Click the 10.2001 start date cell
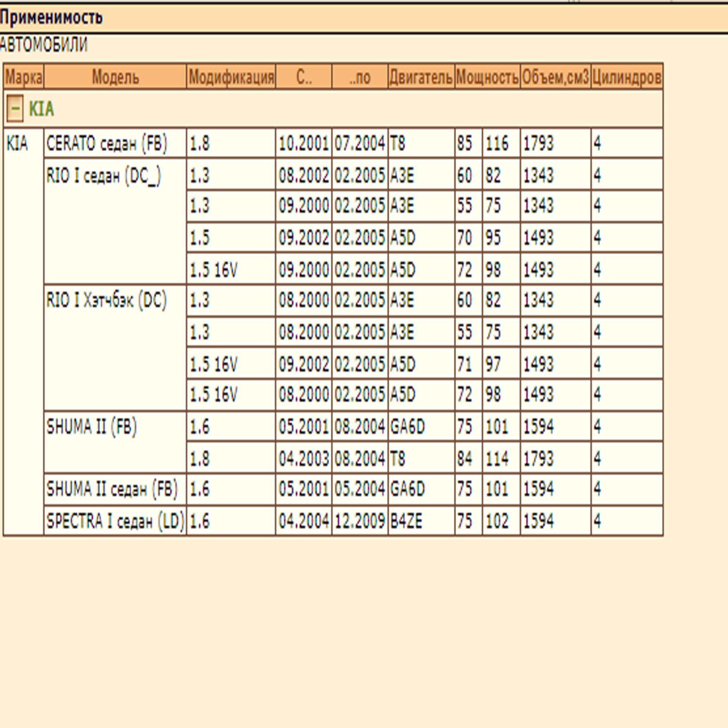The height and width of the screenshot is (728, 728). [304, 143]
